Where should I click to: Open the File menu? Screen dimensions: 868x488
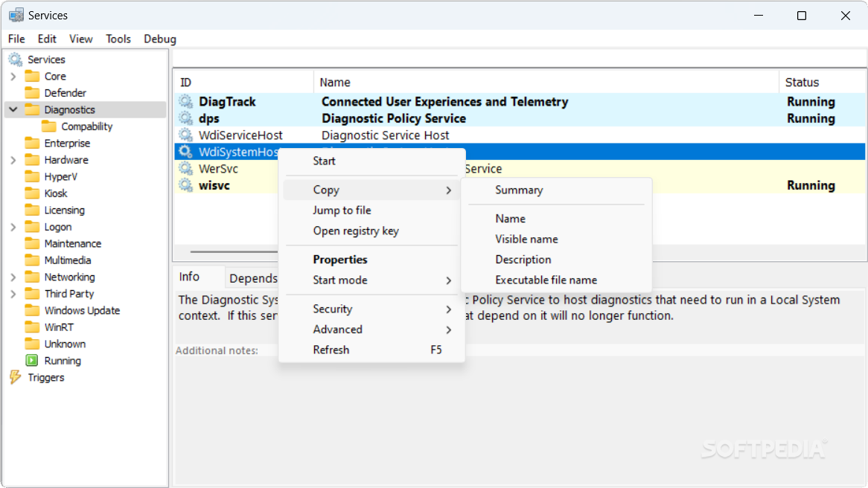16,39
